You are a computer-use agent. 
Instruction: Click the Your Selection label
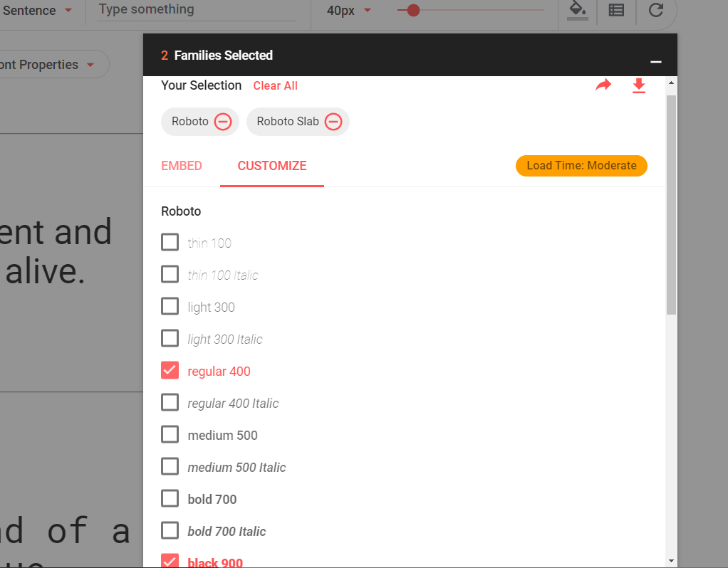click(201, 85)
